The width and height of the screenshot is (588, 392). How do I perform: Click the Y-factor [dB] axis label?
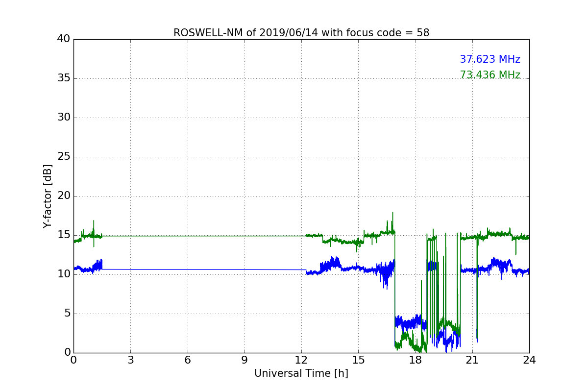[48, 196]
